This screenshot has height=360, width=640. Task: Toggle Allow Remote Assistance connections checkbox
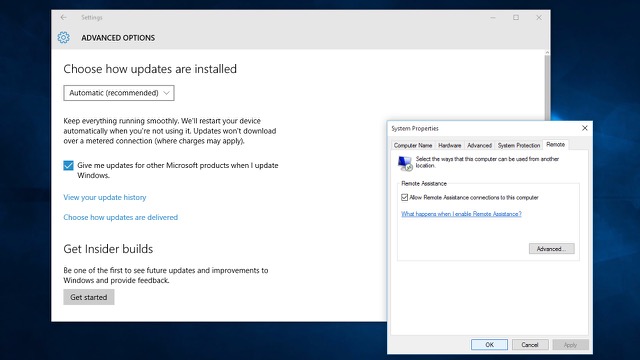point(404,198)
